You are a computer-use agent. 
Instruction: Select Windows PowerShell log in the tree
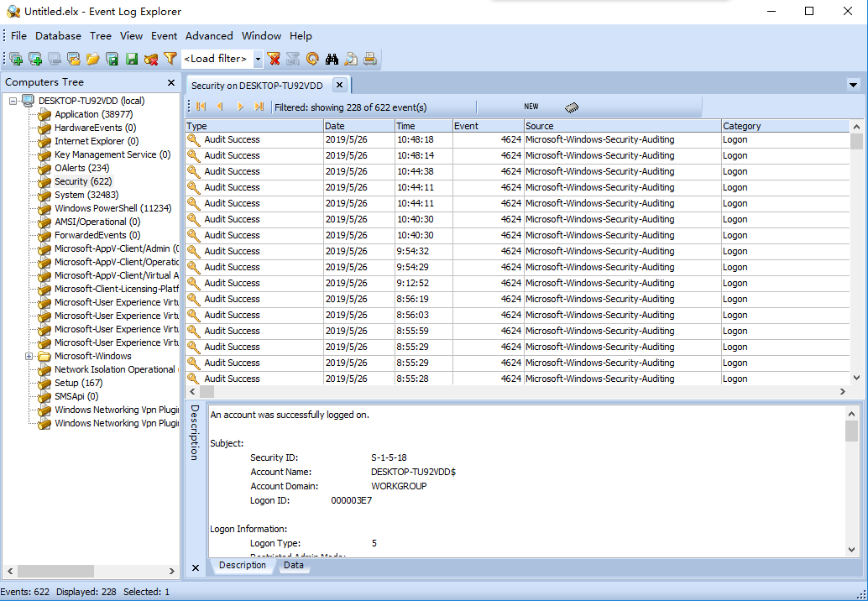(112, 208)
